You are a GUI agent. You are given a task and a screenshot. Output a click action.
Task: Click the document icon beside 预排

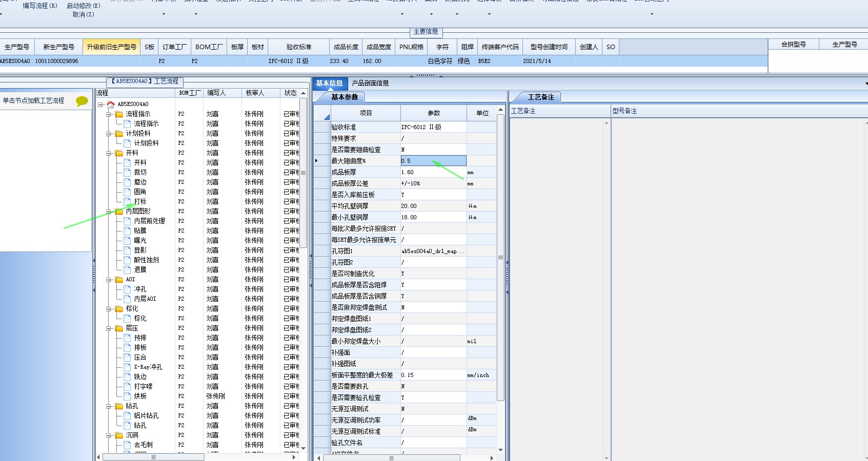point(127,338)
